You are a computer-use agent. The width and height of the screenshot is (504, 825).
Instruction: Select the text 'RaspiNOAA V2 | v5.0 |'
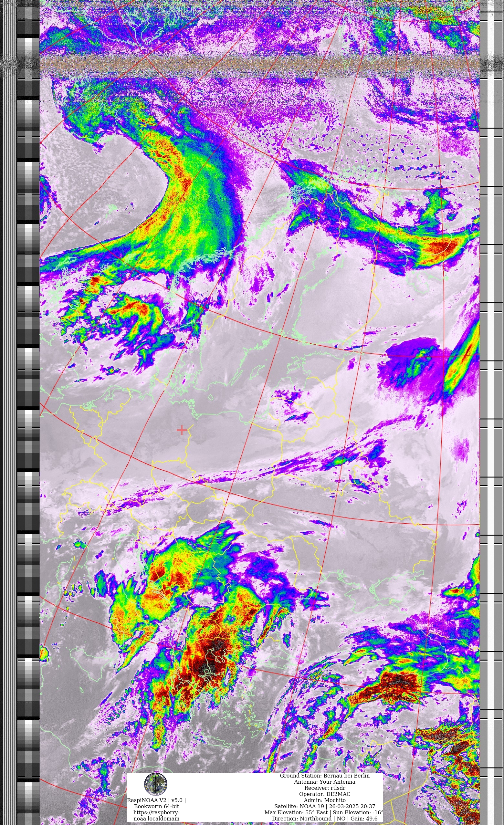(156, 800)
